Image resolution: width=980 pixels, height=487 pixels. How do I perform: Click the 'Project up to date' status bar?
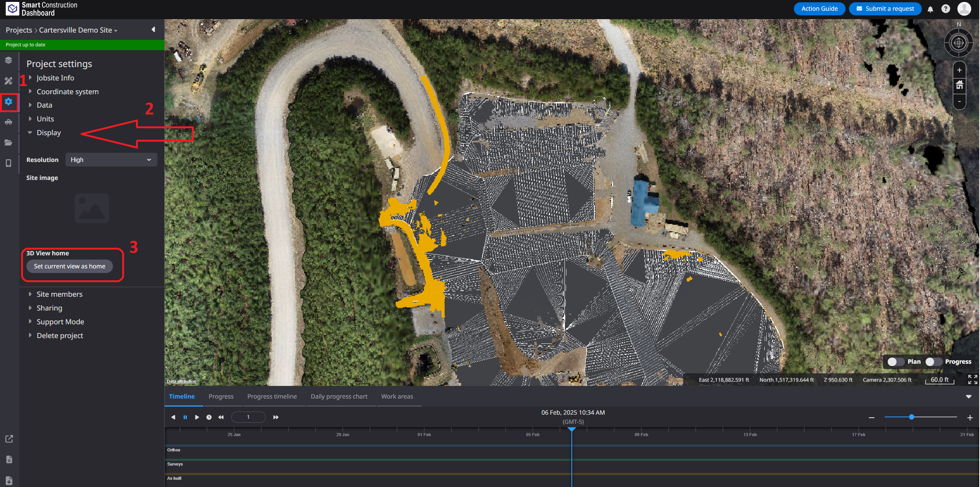tap(82, 45)
